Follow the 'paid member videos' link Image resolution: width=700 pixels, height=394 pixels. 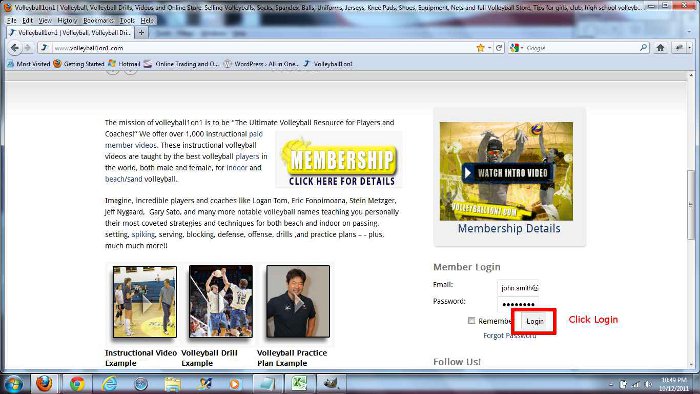(183, 139)
